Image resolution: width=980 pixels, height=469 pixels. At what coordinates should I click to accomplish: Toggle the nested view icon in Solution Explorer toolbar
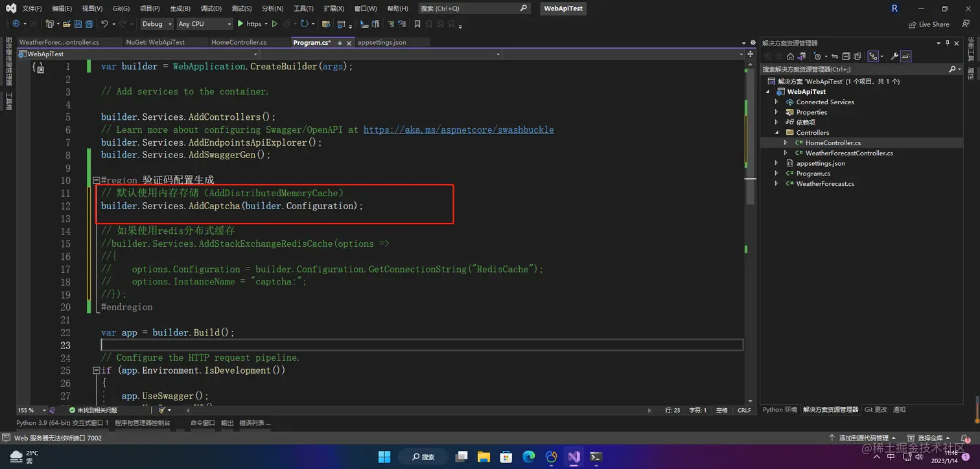click(x=873, y=56)
